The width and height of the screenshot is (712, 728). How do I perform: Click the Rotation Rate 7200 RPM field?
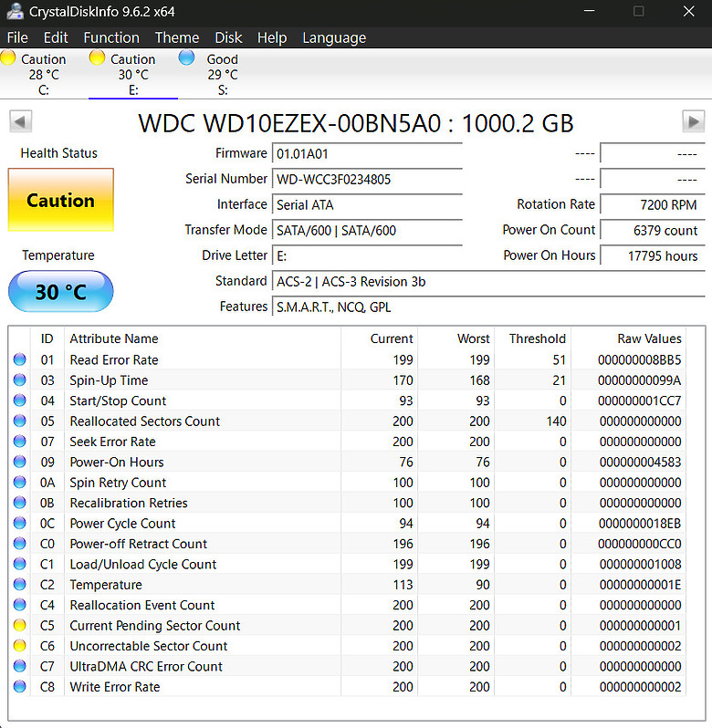click(653, 204)
